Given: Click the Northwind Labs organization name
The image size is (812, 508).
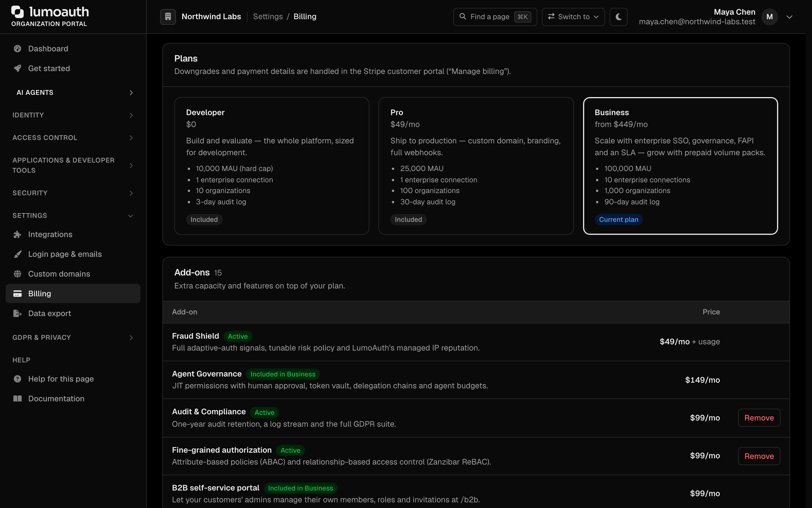Looking at the screenshot, I should 211,16.
